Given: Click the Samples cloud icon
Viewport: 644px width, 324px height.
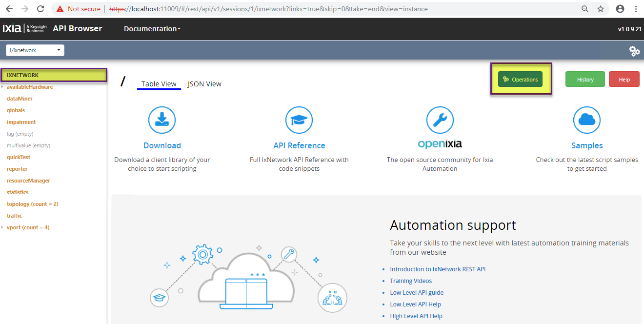Looking at the screenshot, I should click(x=586, y=120).
